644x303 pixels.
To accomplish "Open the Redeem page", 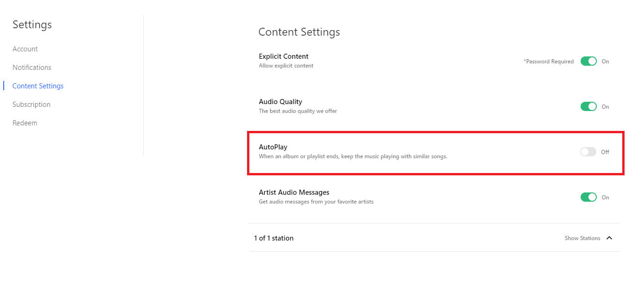I will tap(25, 123).
